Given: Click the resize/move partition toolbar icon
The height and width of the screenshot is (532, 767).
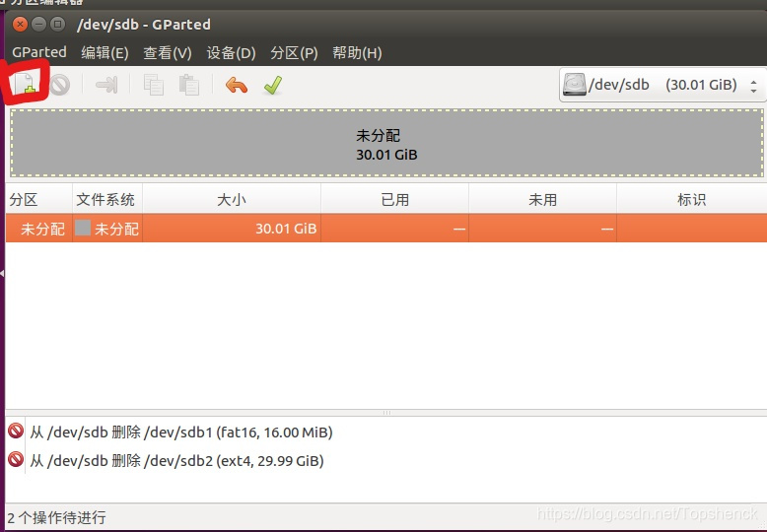Looking at the screenshot, I should [x=106, y=85].
